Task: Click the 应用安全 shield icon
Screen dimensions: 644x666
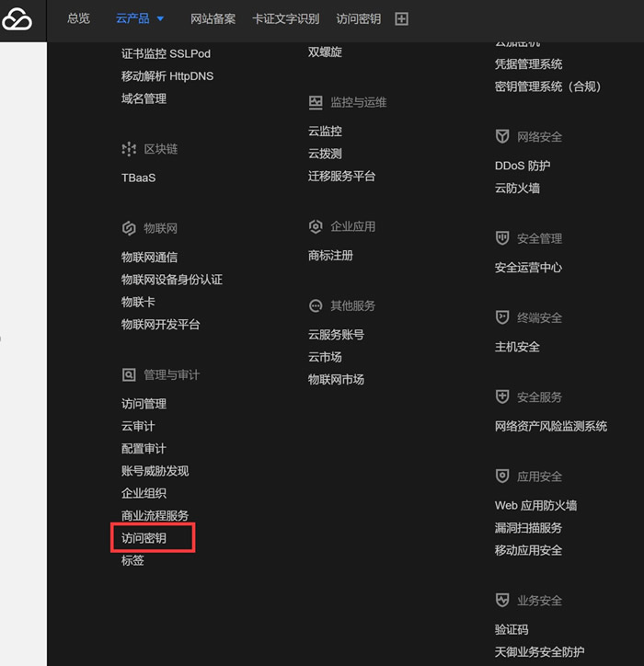Action: (502, 477)
